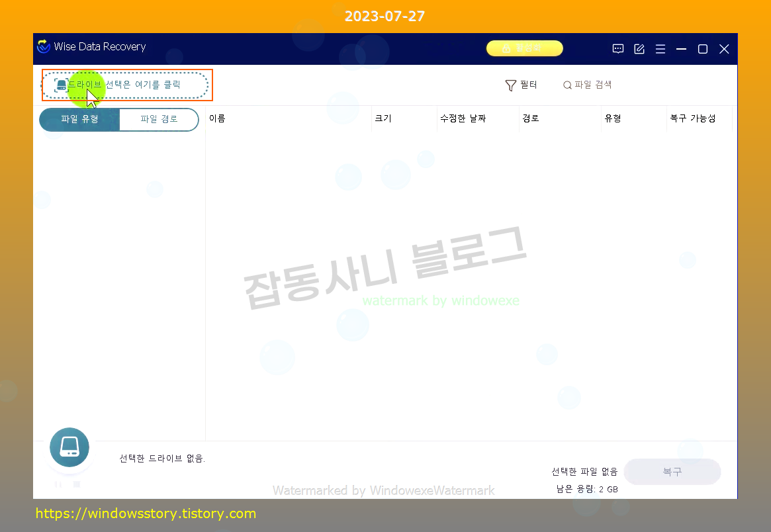Minimize the Wise Data Recovery window
Screen dimensions: 771x532
681,49
